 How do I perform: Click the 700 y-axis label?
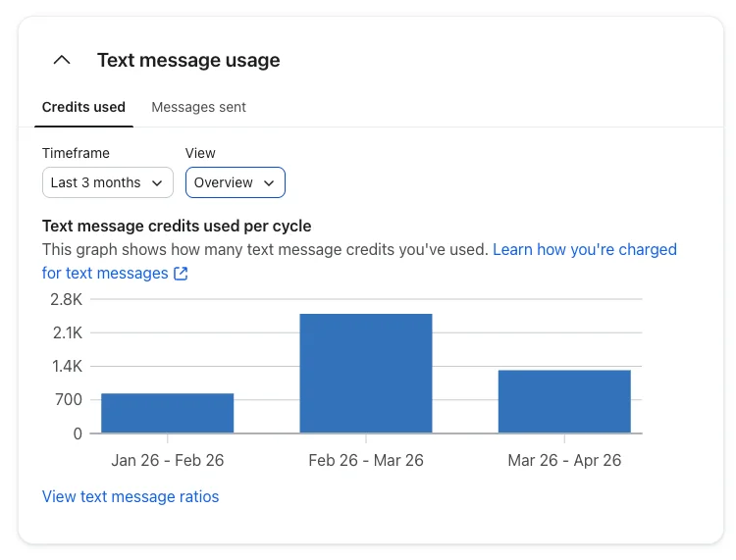click(x=69, y=399)
